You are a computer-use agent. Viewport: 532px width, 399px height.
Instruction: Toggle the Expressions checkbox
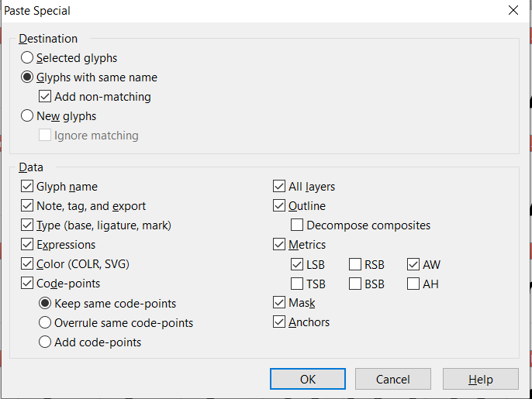coord(28,245)
